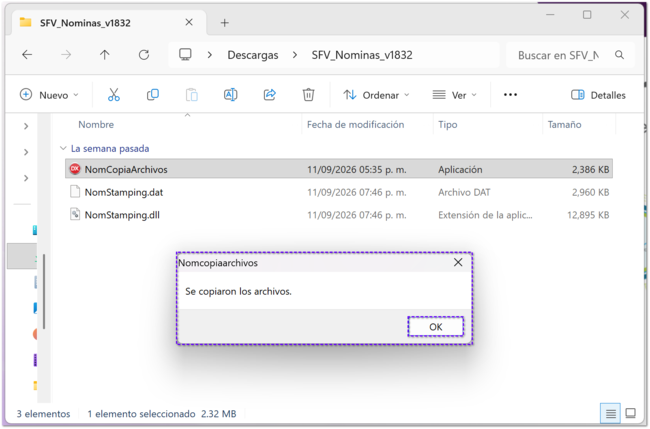Screen dimensions: 650x429
Task: Navigate back with the left arrow
Action: [27, 55]
